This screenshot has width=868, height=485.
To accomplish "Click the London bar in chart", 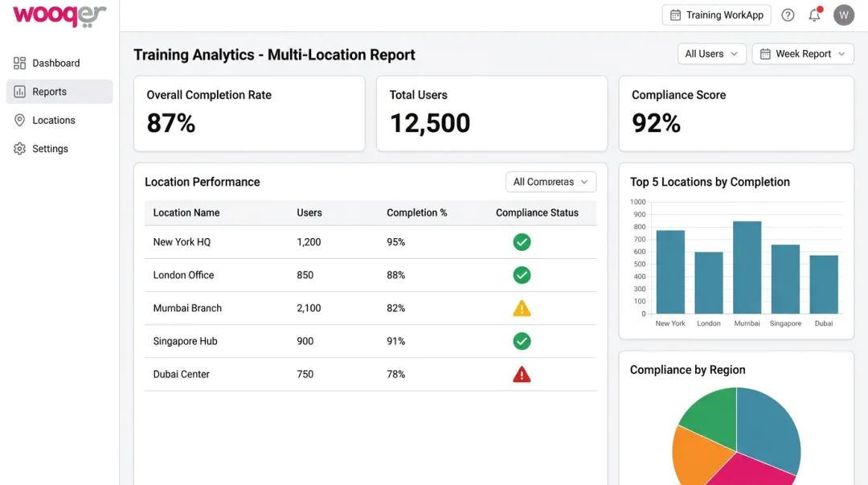I will tap(709, 283).
